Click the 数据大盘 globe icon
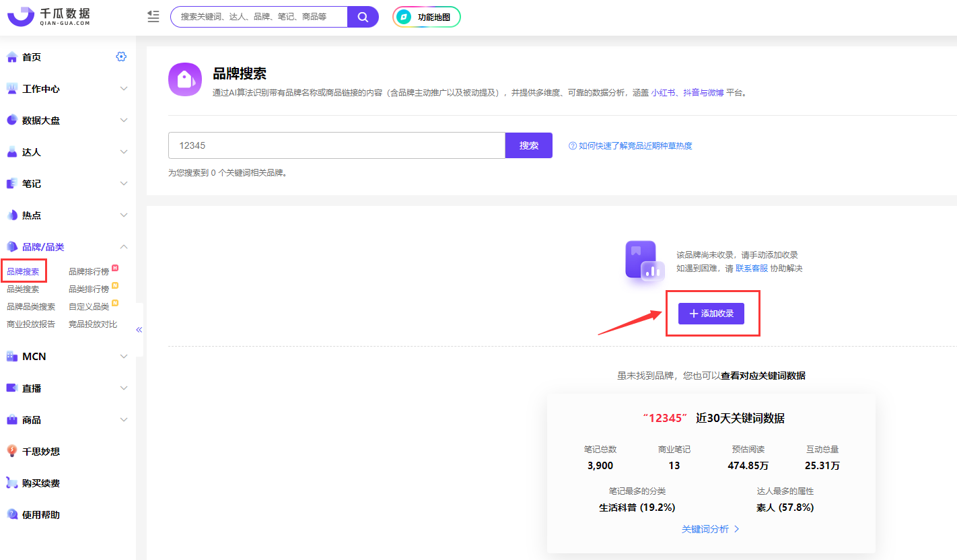Image resolution: width=957 pixels, height=560 pixels. click(x=13, y=120)
